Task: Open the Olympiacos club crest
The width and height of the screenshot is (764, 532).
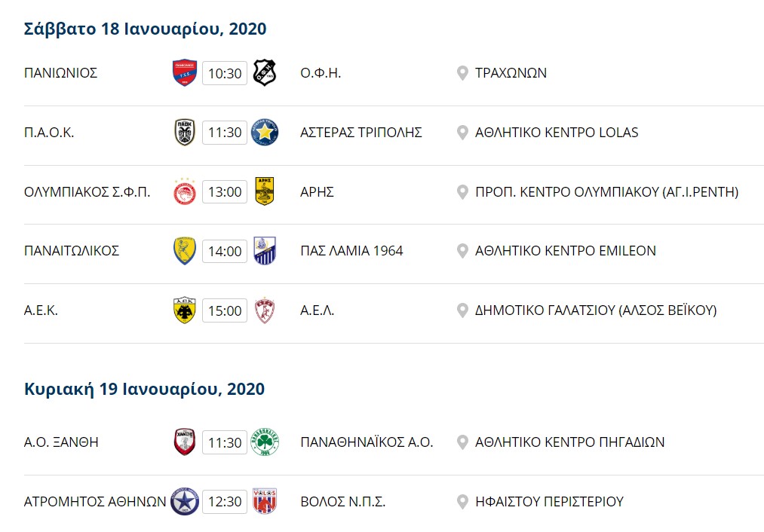Action: coord(185,191)
